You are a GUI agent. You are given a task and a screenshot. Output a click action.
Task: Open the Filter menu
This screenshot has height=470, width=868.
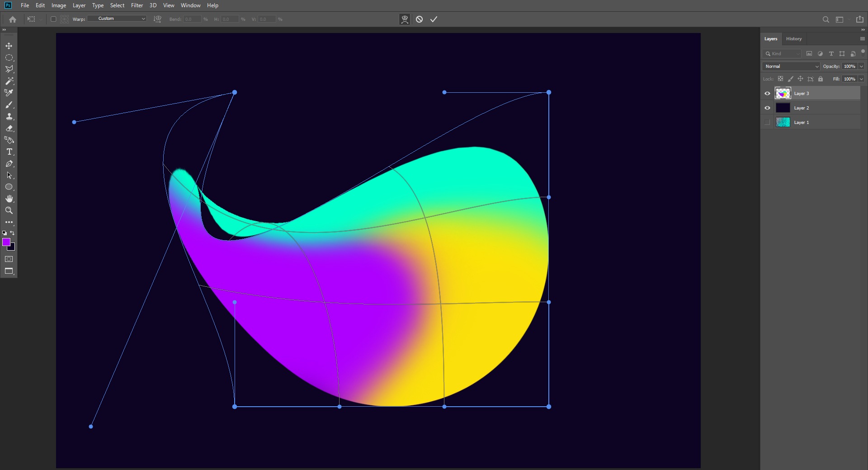137,5
